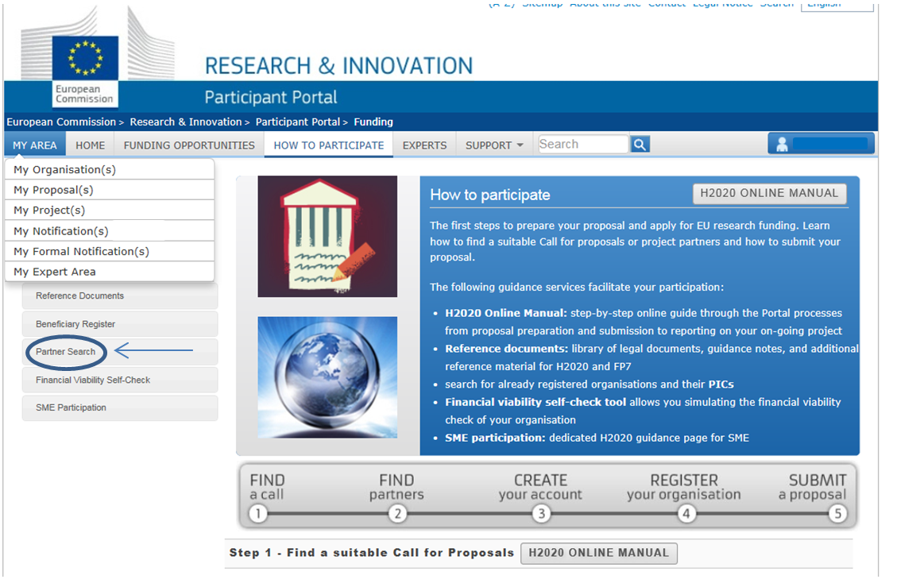Open the Experts tab
Image resolution: width=924 pixels, height=587 pixels.
point(425,145)
